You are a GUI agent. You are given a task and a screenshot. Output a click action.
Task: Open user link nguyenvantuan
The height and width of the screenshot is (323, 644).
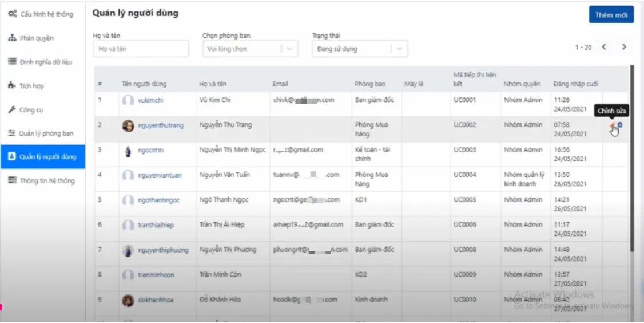(x=160, y=175)
